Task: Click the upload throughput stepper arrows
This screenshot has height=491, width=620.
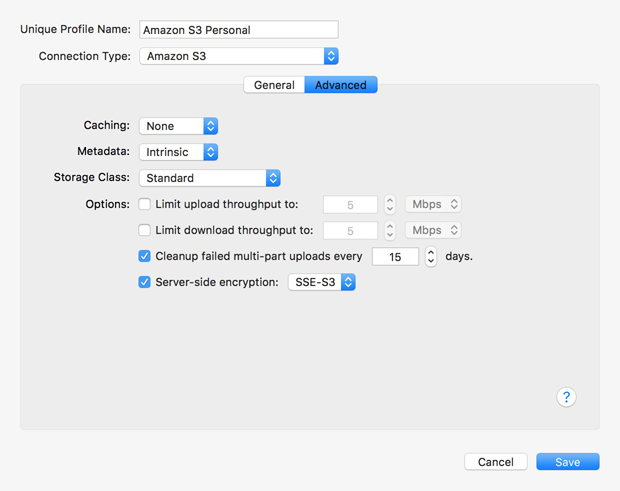Action: 390,205
